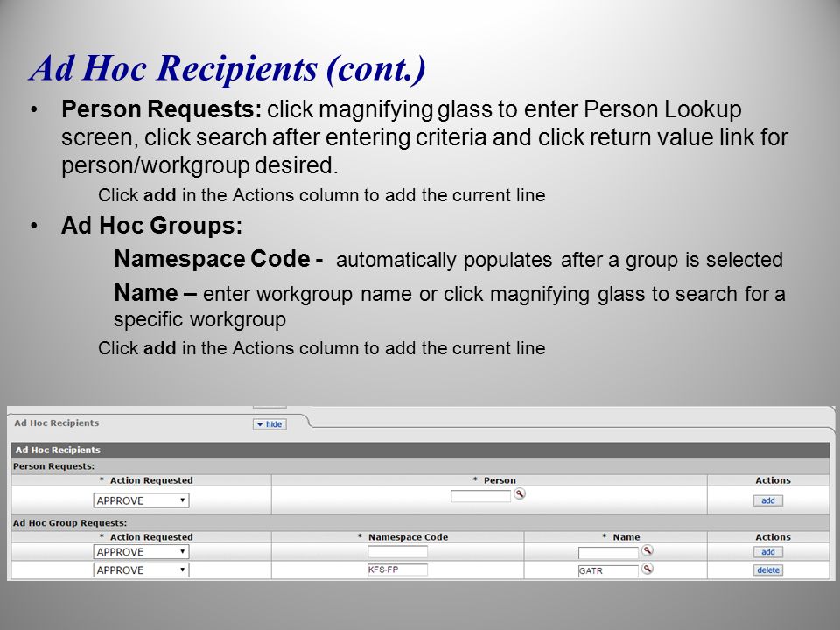Image resolution: width=840 pixels, height=630 pixels.
Task: Click the 'Name' column header in group table
Action: 626,536
